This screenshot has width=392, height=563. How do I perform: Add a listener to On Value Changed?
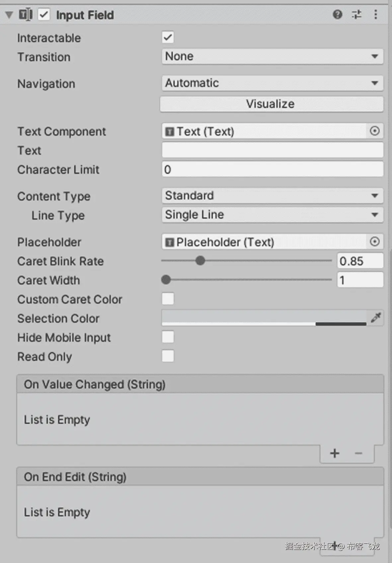click(335, 453)
